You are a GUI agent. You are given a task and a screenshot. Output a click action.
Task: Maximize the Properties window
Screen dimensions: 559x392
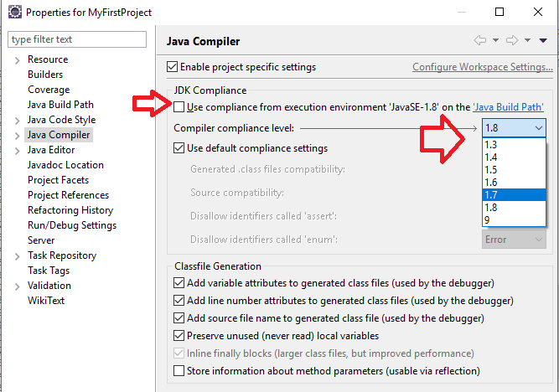click(499, 12)
